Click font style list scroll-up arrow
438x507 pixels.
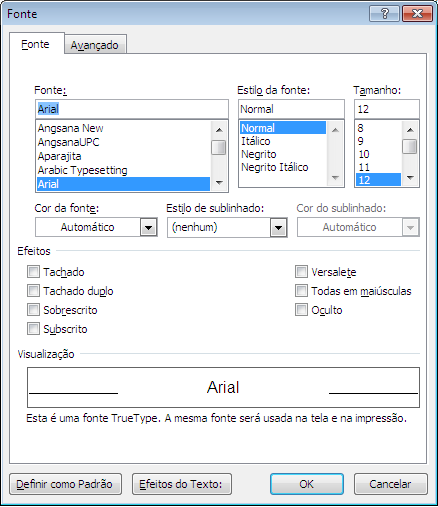point(335,130)
